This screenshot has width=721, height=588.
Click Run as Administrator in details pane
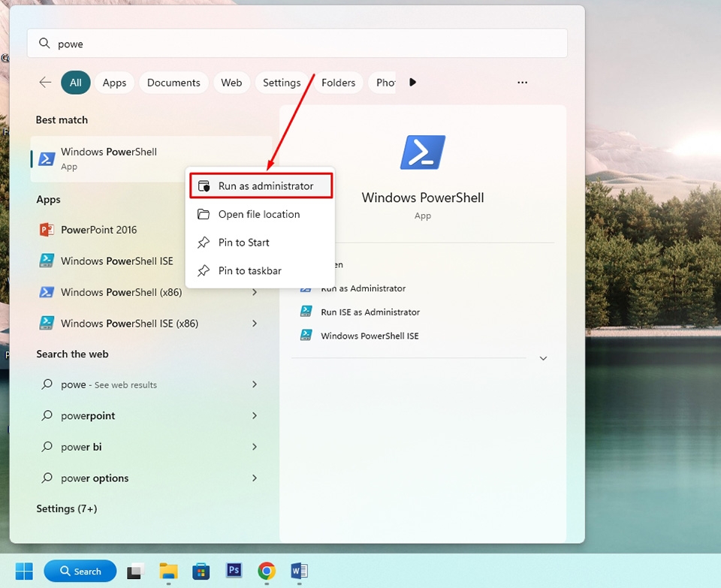(364, 288)
